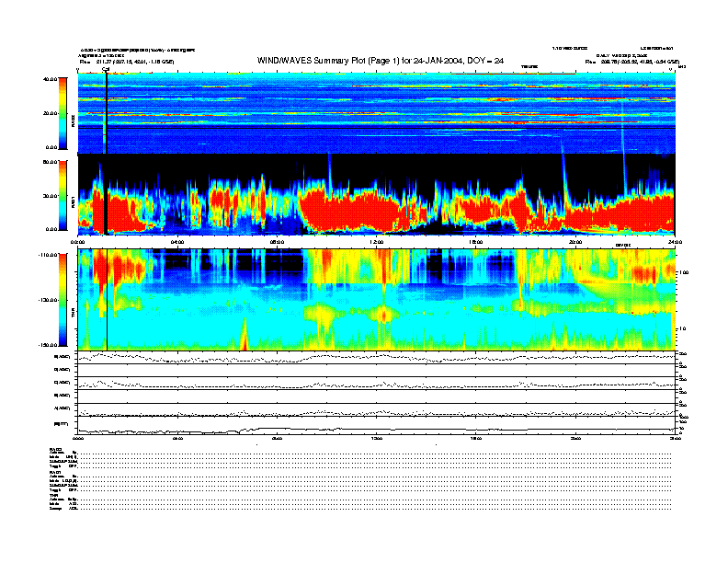Click the red spike at the TNR panel bottom
The height and width of the screenshot is (563, 728).
[x=245, y=339]
